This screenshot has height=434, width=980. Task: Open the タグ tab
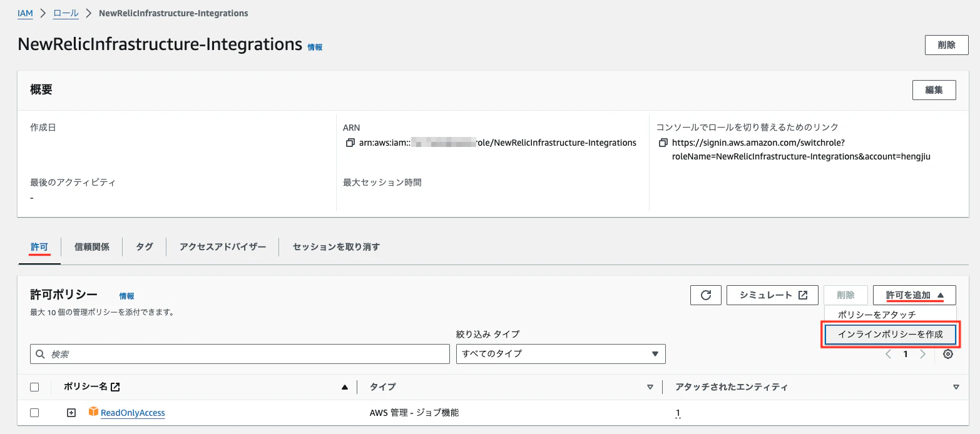(145, 247)
